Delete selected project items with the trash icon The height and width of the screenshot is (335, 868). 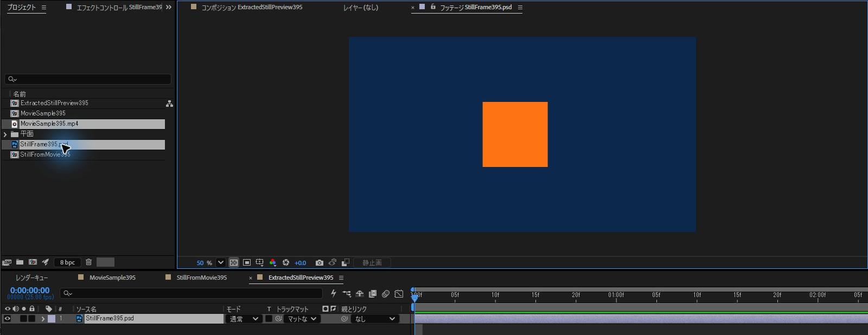tap(88, 262)
